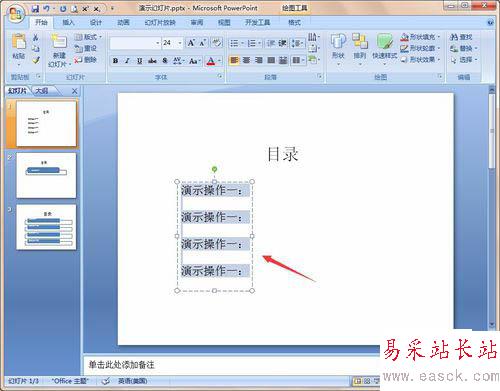The image size is (500, 391).
Task: Undo the last action in quick access toolbar
Action: tap(46, 9)
